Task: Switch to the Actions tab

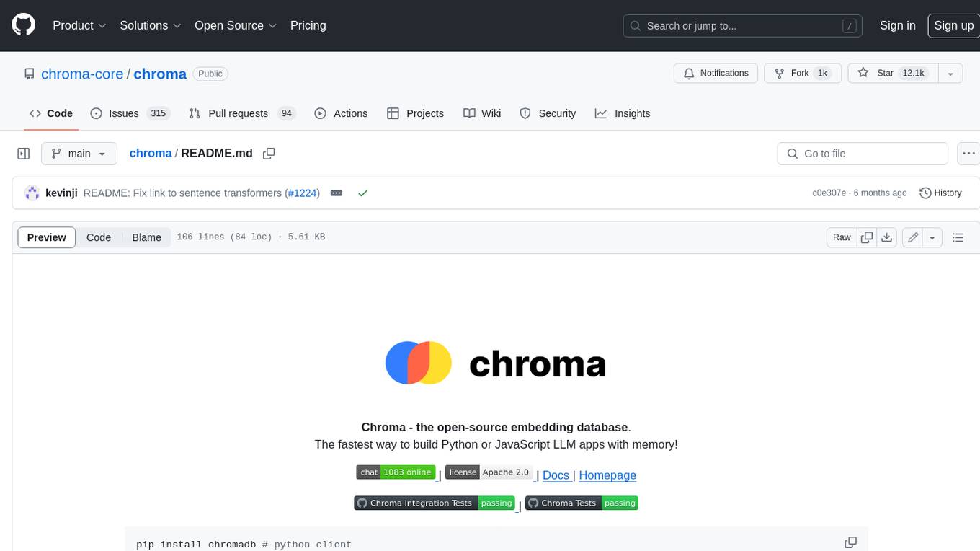Action: 342,113
